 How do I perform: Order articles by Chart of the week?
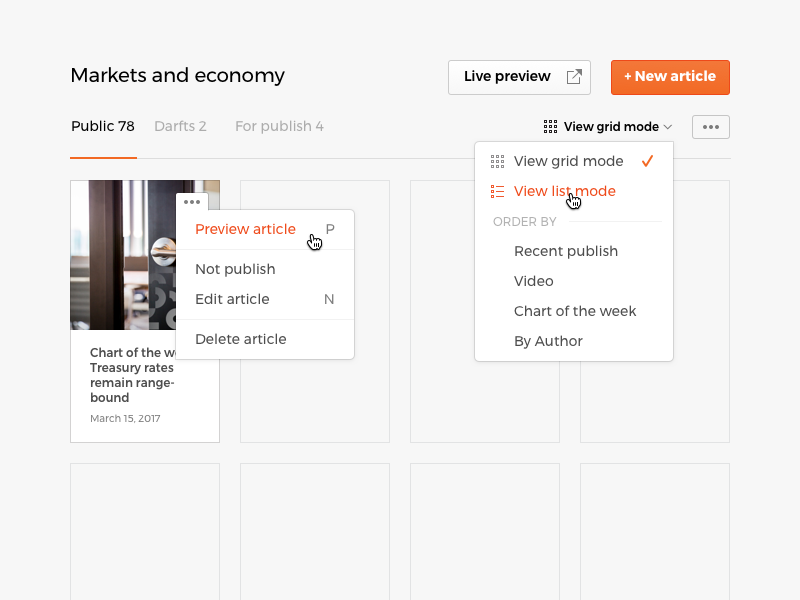(x=575, y=311)
